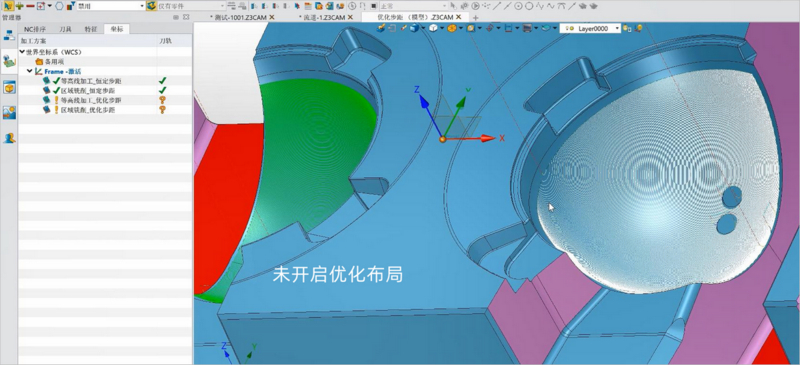
Task: Select the 坐标 tab
Action: (x=116, y=29)
